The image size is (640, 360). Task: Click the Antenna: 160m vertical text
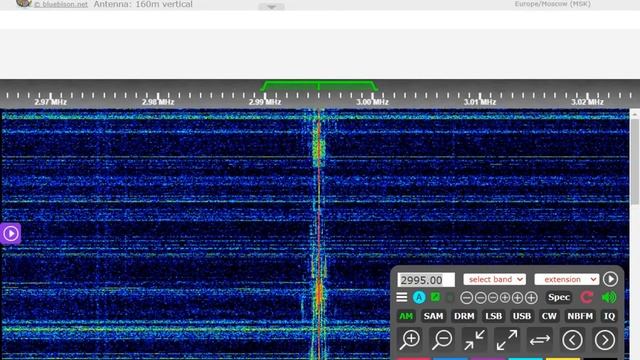(143, 4)
